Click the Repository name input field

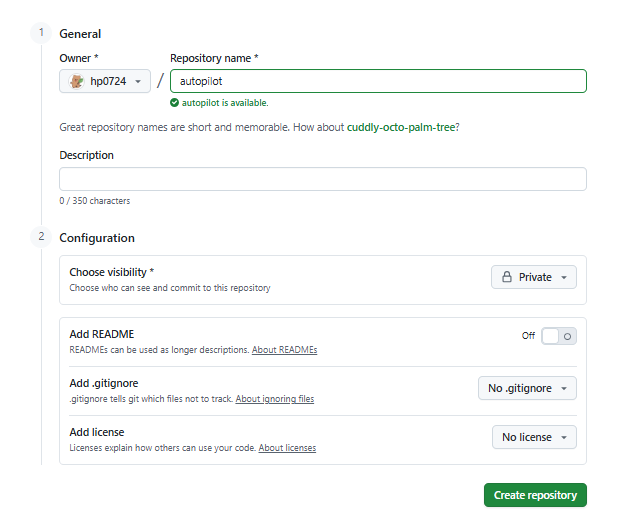click(378, 81)
